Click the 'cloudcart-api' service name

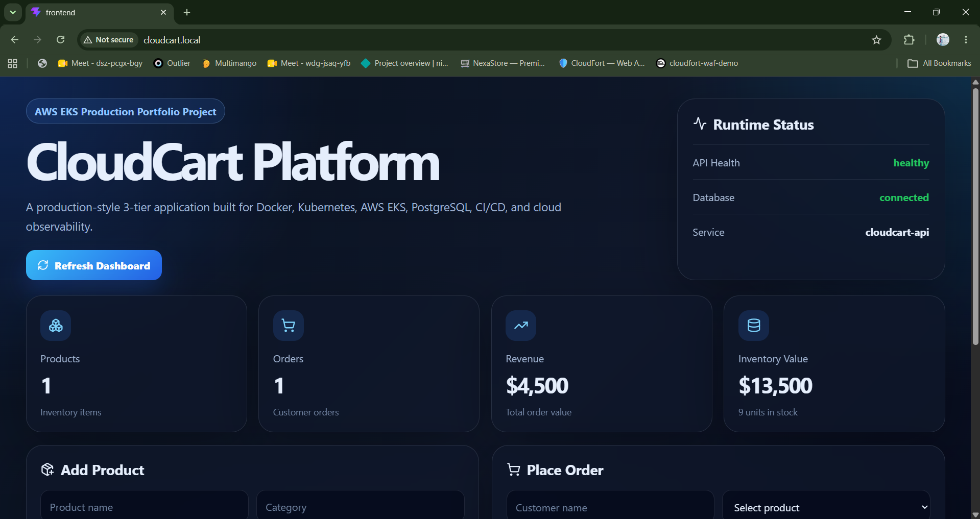click(x=897, y=232)
